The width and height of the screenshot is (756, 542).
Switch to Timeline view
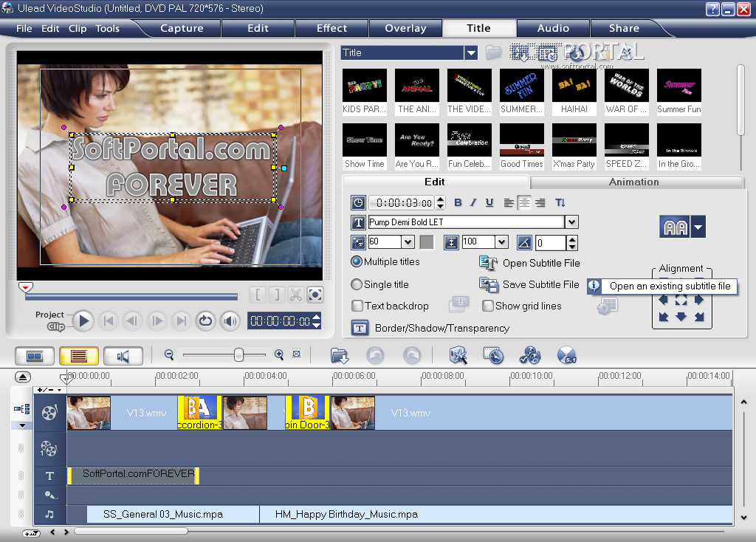point(79,357)
